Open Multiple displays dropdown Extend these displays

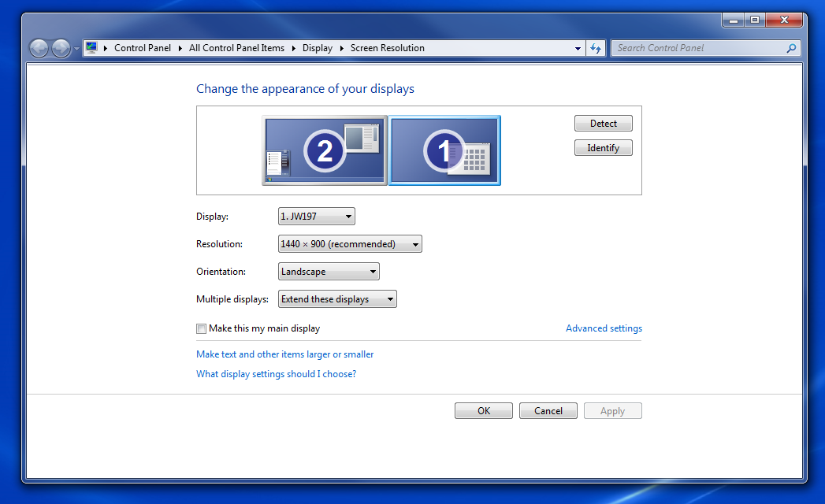[x=337, y=298]
